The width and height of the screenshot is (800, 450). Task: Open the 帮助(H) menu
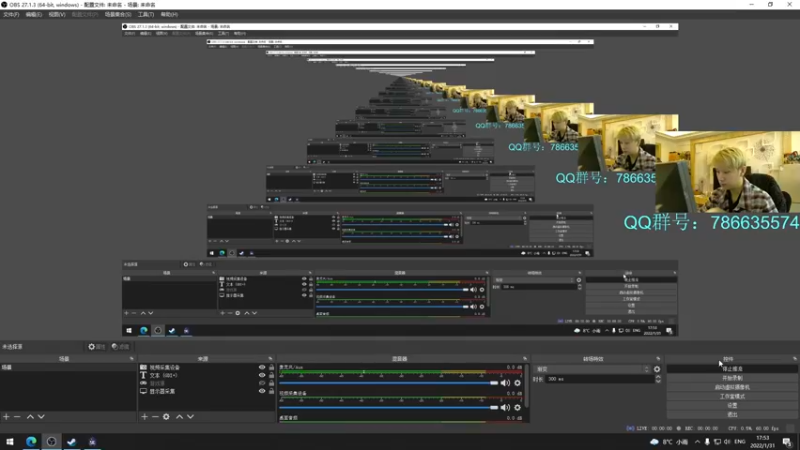point(169,15)
